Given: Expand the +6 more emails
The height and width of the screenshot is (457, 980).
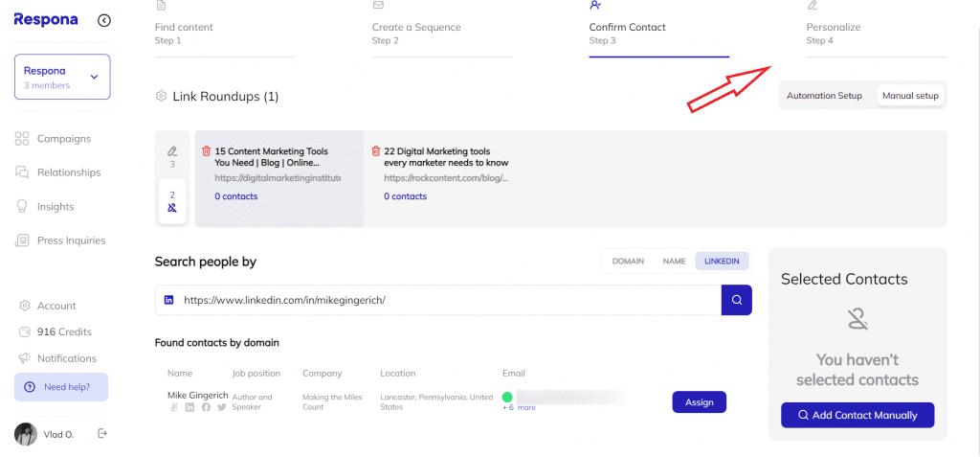Looking at the screenshot, I should pos(519,407).
